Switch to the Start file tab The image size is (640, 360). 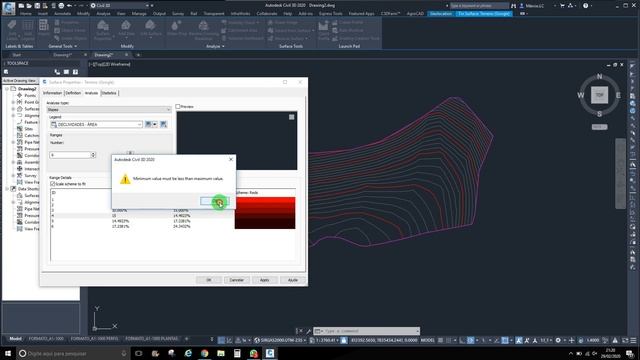point(16,55)
